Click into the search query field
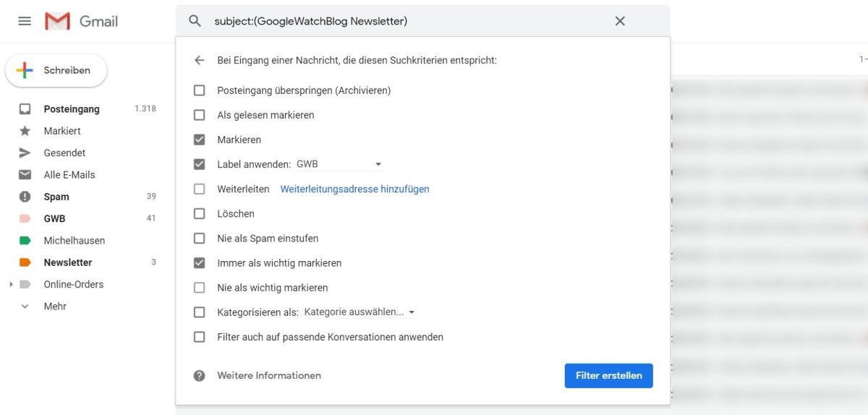868x415 pixels. point(405,21)
